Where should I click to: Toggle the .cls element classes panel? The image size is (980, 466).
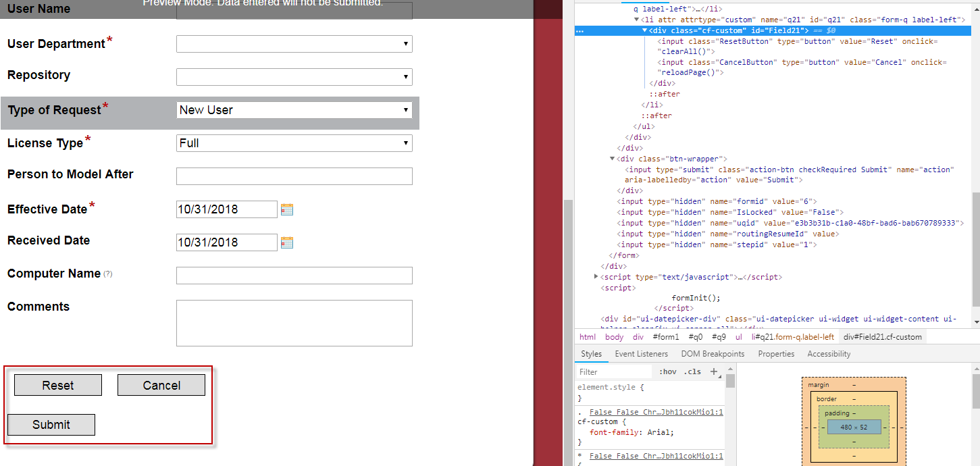click(x=692, y=371)
